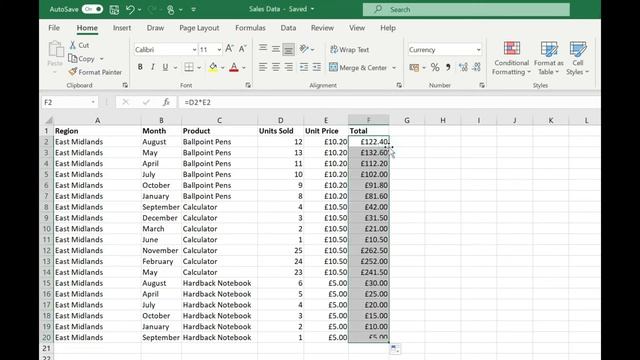Click the Middle Align icon
Image resolution: width=640 pixels, height=360 pixels.
pyautogui.click(x=276, y=49)
